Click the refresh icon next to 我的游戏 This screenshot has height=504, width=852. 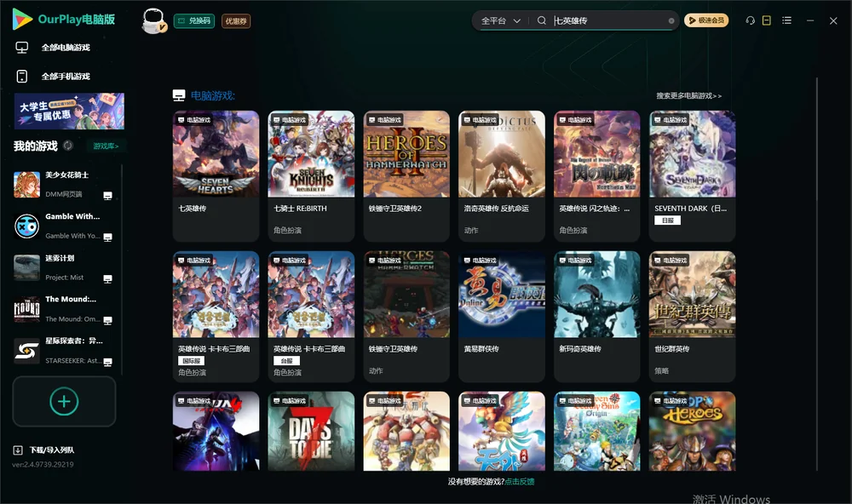pyautogui.click(x=68, y=146)
